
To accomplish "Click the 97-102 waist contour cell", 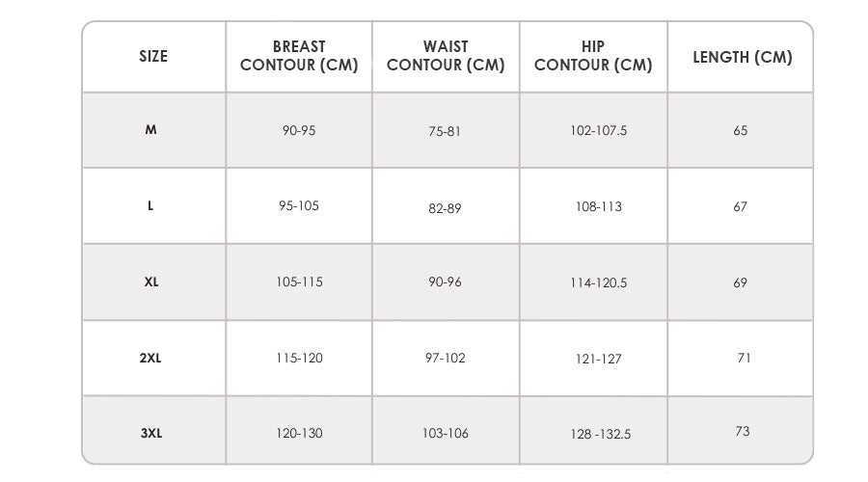I will [x=446, y=358].
